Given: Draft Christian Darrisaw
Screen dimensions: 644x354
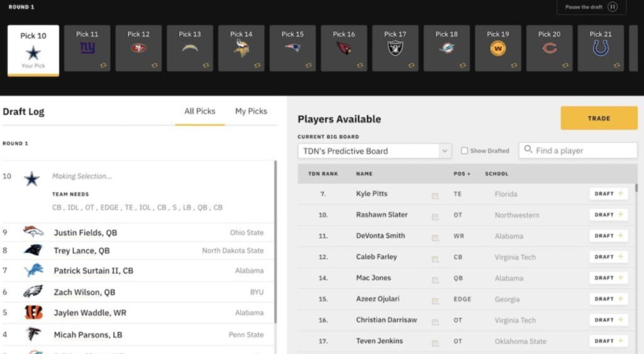Looking at the screenshot, I should click(x=608, y=320).
